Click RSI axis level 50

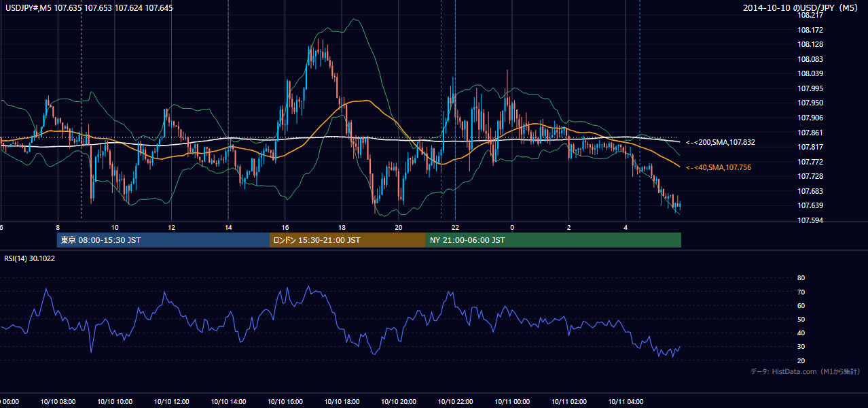801,319
